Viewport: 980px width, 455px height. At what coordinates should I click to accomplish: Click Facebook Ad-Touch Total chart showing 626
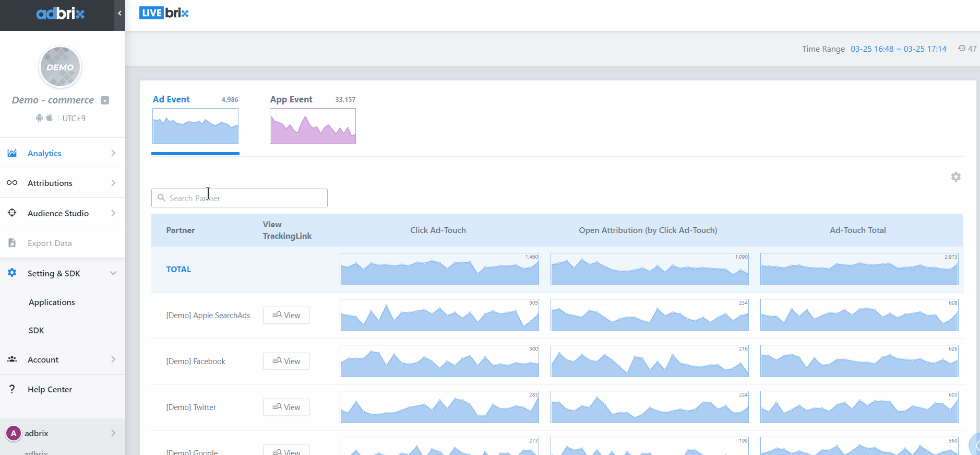pyautogui.click(x=859, y=361)
